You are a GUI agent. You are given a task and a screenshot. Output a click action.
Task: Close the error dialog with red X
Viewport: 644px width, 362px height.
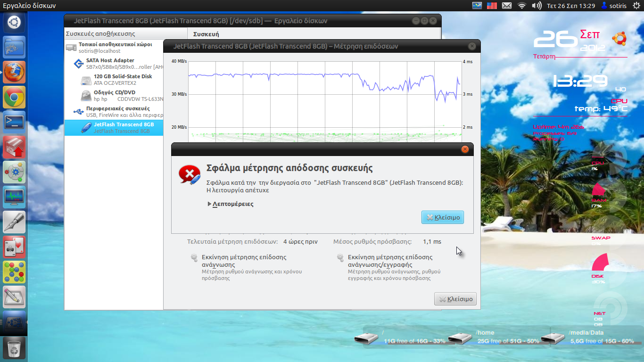click(465, 149)
